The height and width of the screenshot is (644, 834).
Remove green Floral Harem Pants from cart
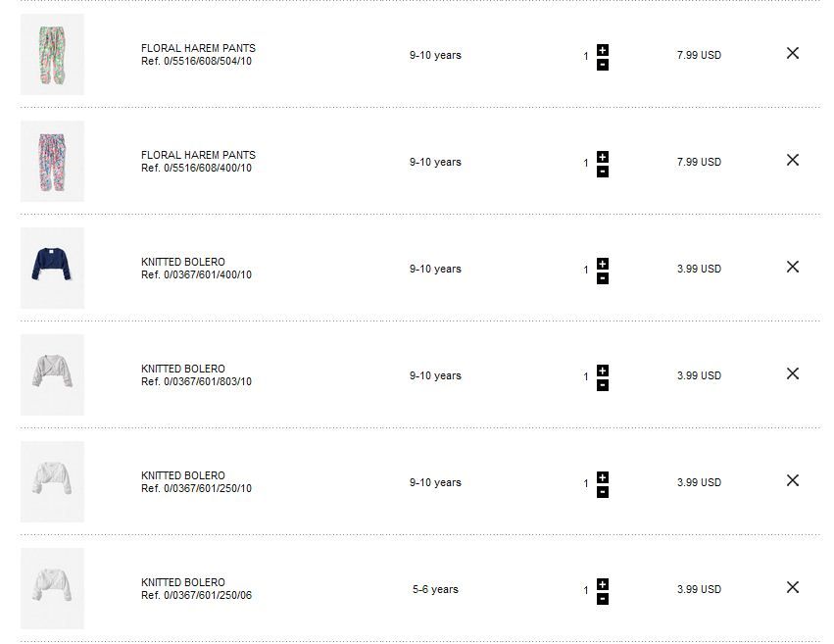(x=793, y=53)
